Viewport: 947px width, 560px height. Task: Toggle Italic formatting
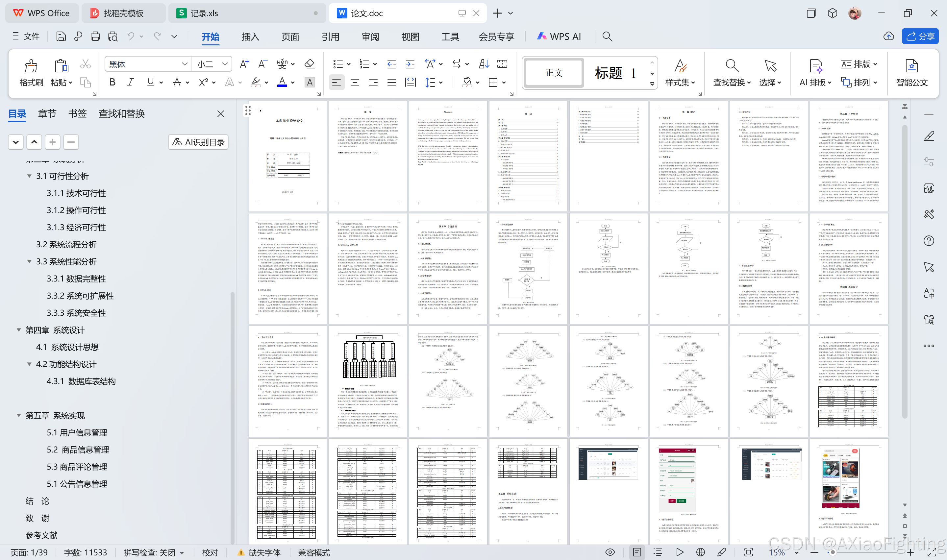pyautogui.click(x=130, y=82)
